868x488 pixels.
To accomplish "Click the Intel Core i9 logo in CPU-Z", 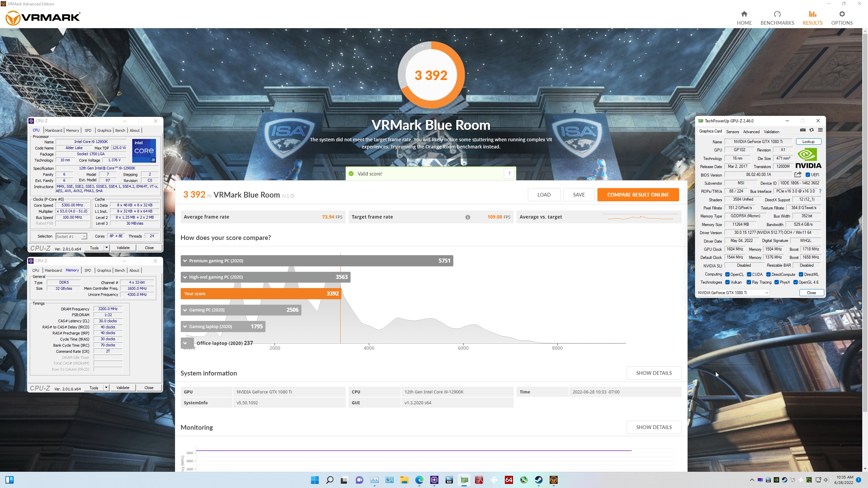I will point(144,150).
